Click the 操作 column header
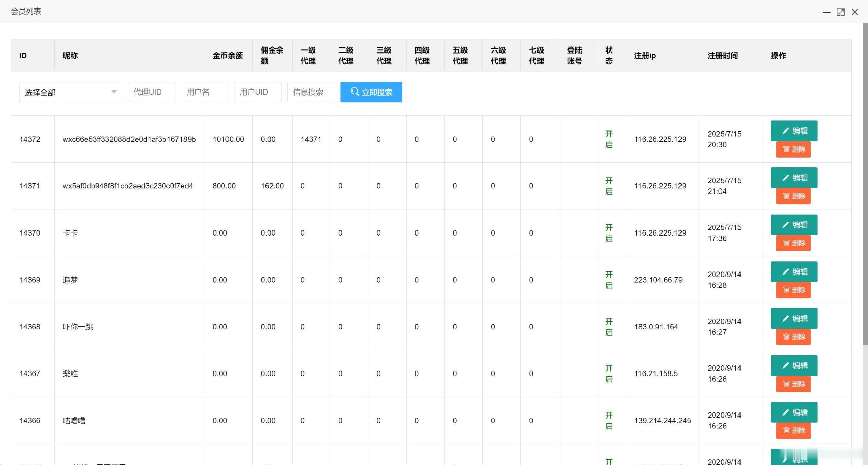Image resolution: width=868 pixels, height=465 pixels. click(x=778, y=56)
